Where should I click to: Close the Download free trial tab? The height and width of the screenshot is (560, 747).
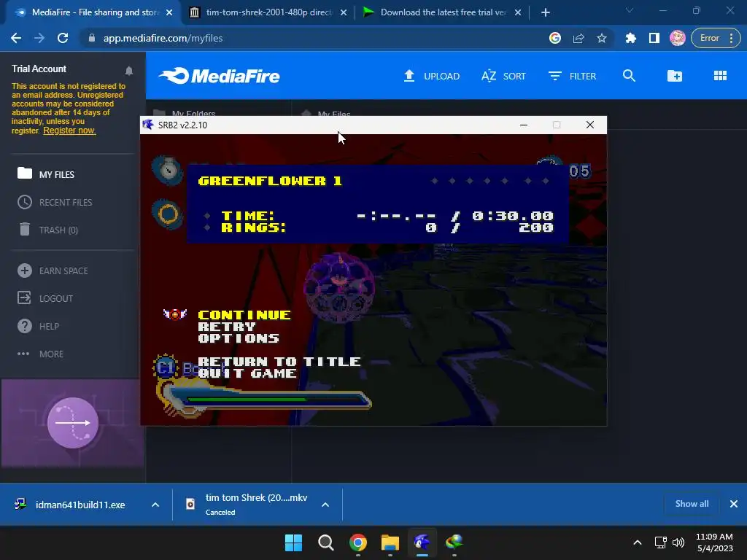pos(518,12)
